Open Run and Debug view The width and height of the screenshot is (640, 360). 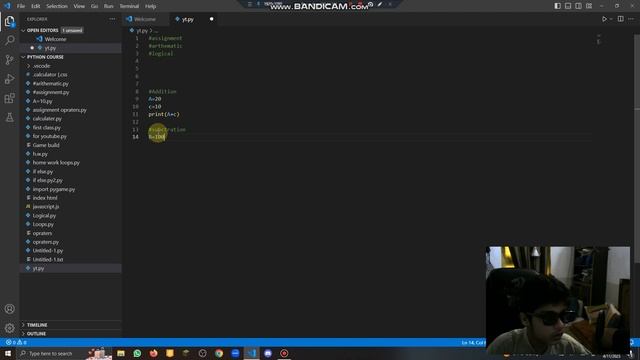[9, 79]
